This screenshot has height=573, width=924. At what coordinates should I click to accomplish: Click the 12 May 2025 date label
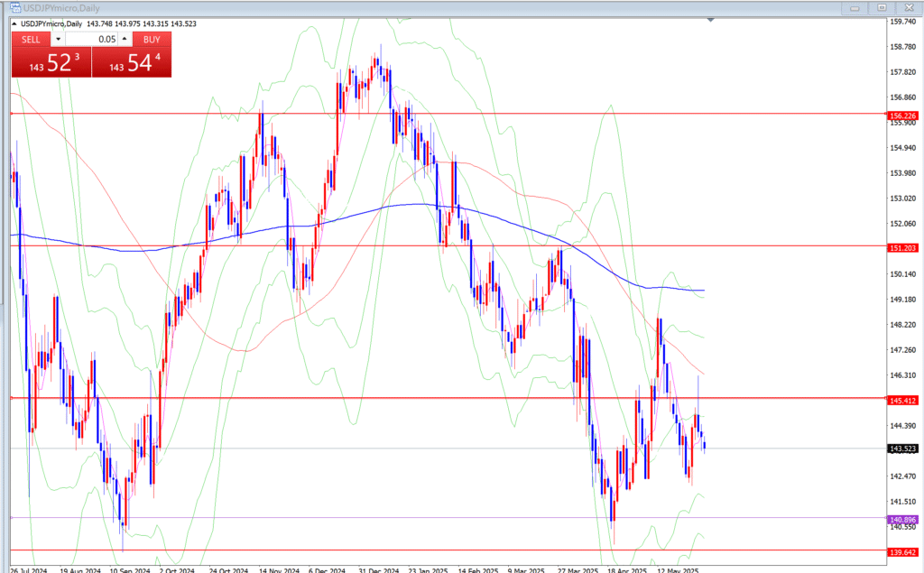click(678, 570)
